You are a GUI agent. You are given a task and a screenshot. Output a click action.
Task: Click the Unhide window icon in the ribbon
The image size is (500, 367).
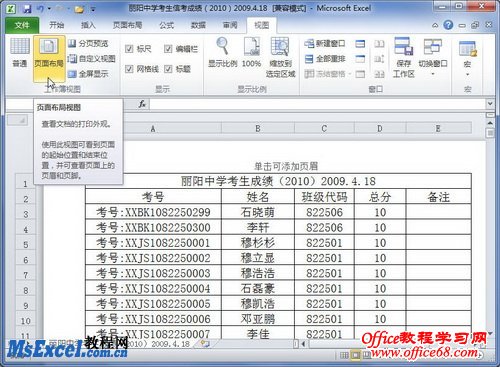[x=360, y=74]
